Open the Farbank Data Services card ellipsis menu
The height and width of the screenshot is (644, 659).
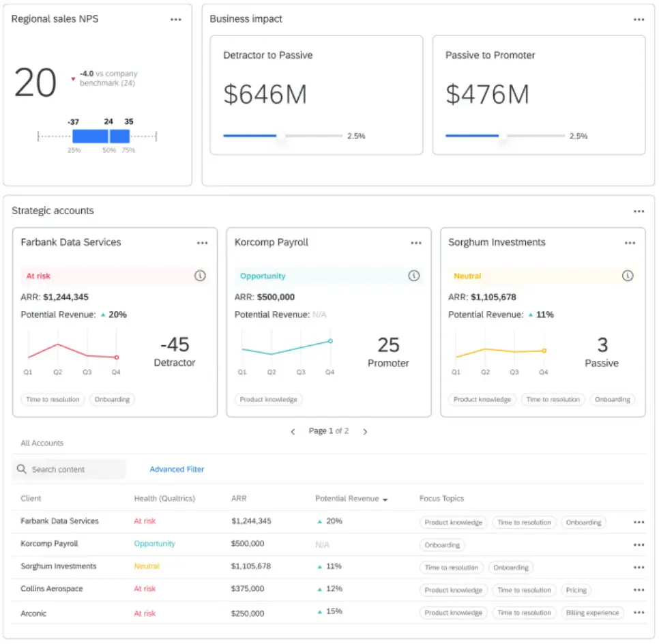[x=202, y=242]
